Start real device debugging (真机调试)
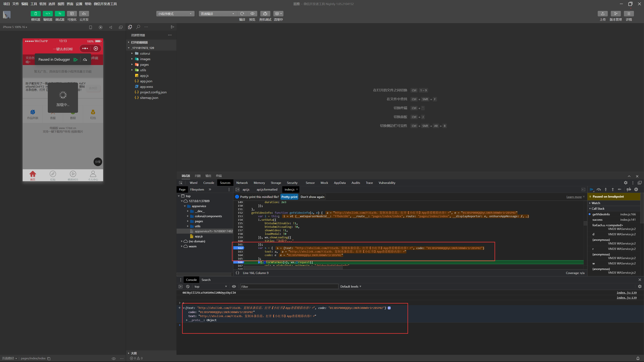This screenshot has height=362, width=644. pos(265,13)
